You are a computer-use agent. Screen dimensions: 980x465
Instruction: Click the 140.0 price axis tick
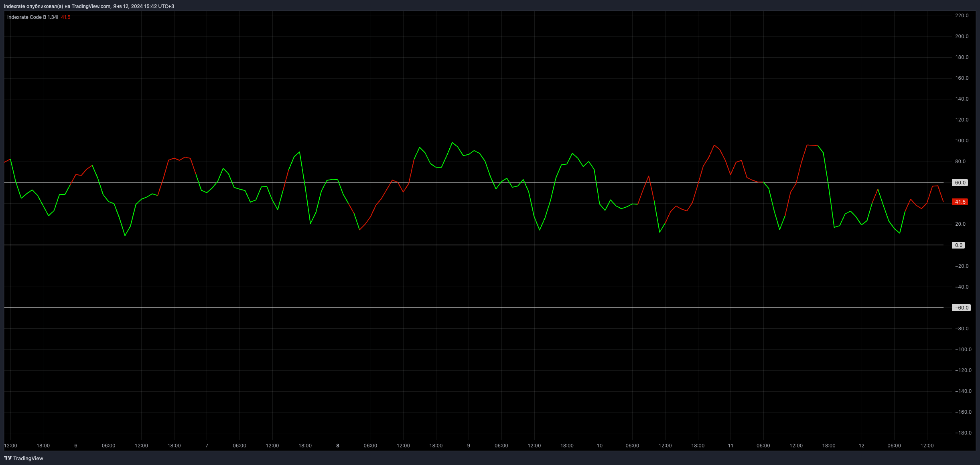(x=962, y=99)
